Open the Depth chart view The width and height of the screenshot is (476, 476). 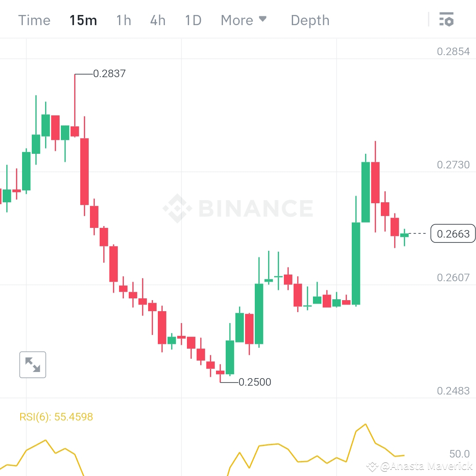click(x=310, y=20)
